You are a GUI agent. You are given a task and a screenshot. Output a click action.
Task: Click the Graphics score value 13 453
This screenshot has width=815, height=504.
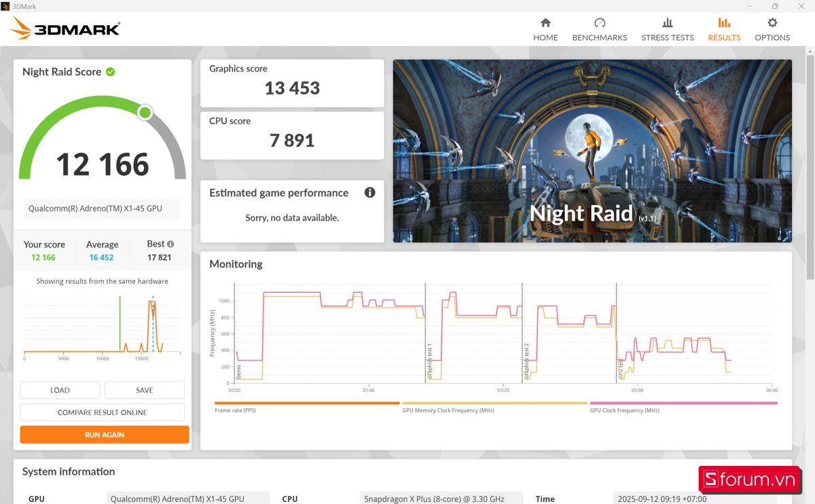(292, 88)
